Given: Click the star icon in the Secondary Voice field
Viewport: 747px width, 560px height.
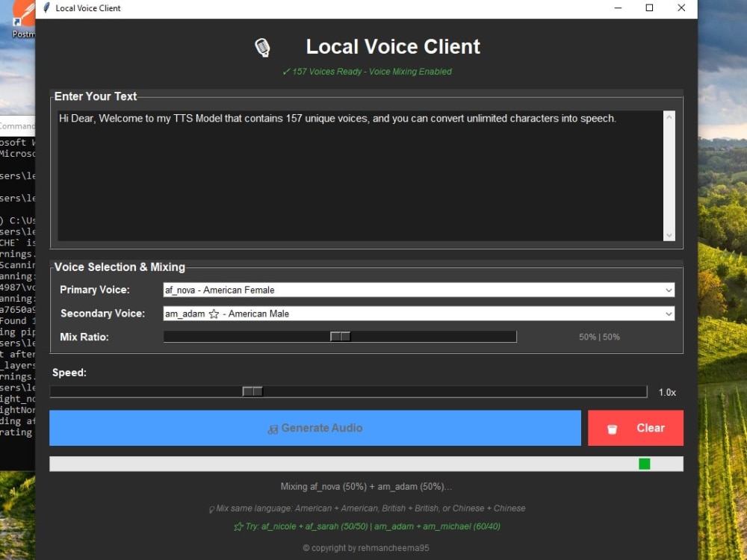Looking at the screenshot, I should click(x=214, y=314).
